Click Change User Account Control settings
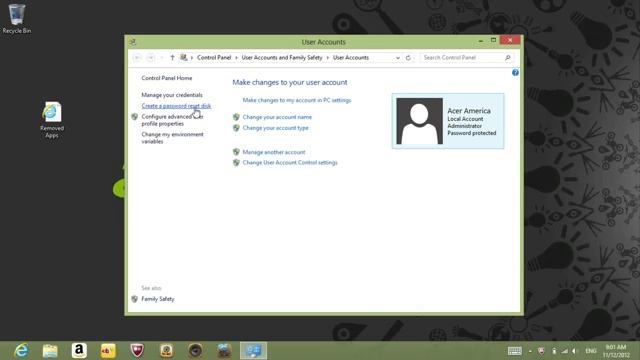The width and height of the screenshot is (640, 360). point(290,162)
